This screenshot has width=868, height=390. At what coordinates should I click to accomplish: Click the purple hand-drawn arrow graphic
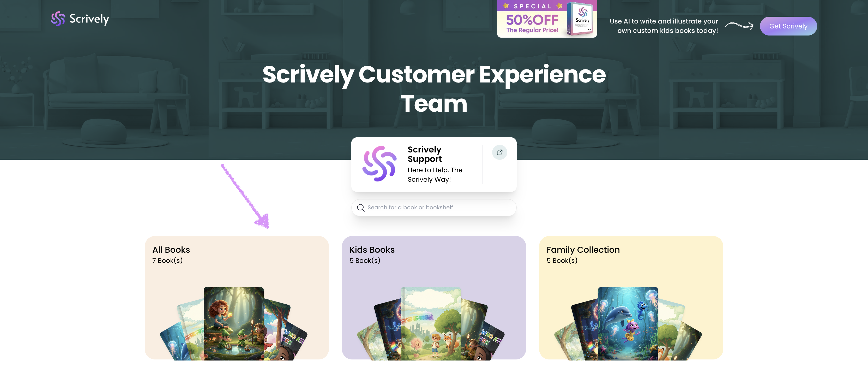245,196
